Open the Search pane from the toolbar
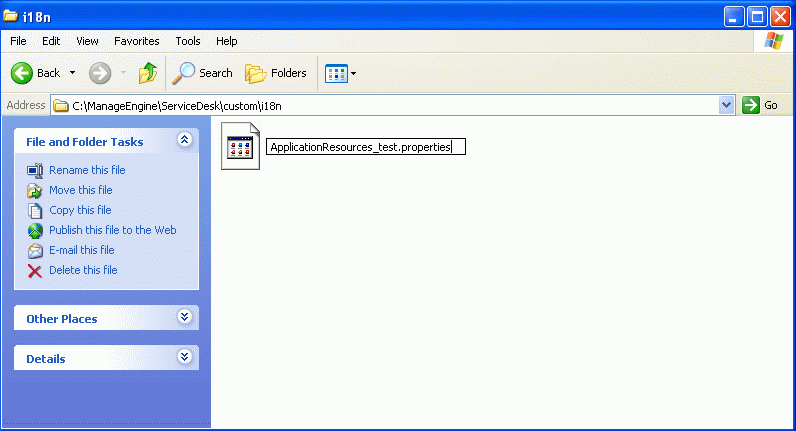796x431 pixels. [x=202, y=73]
